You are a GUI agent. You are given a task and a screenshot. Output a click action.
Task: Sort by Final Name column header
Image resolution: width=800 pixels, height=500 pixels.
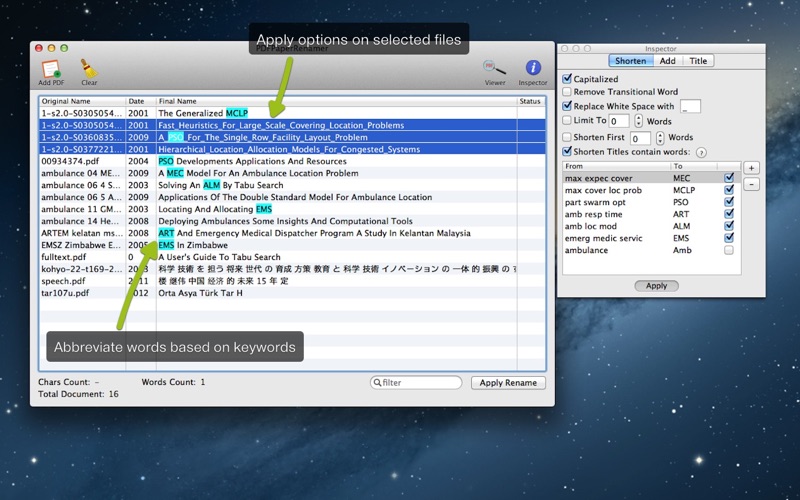[x=337, y=101]
